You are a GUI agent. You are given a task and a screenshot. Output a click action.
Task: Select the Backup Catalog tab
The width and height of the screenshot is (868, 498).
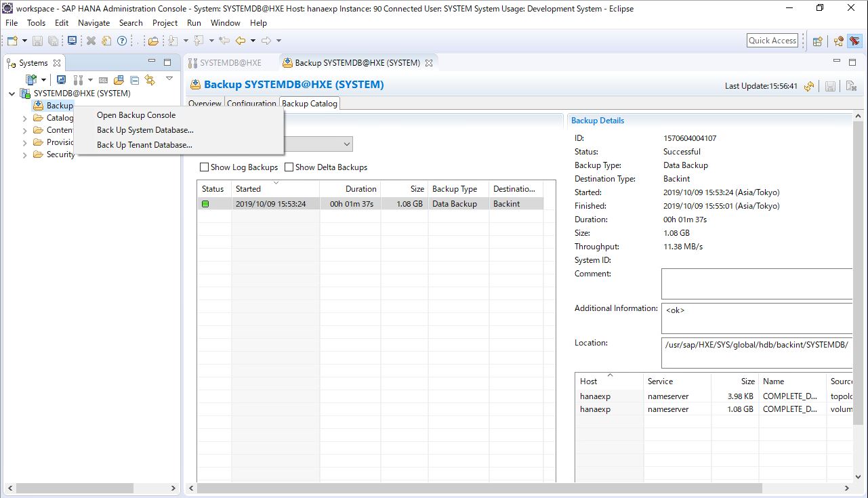pos(309,104)
